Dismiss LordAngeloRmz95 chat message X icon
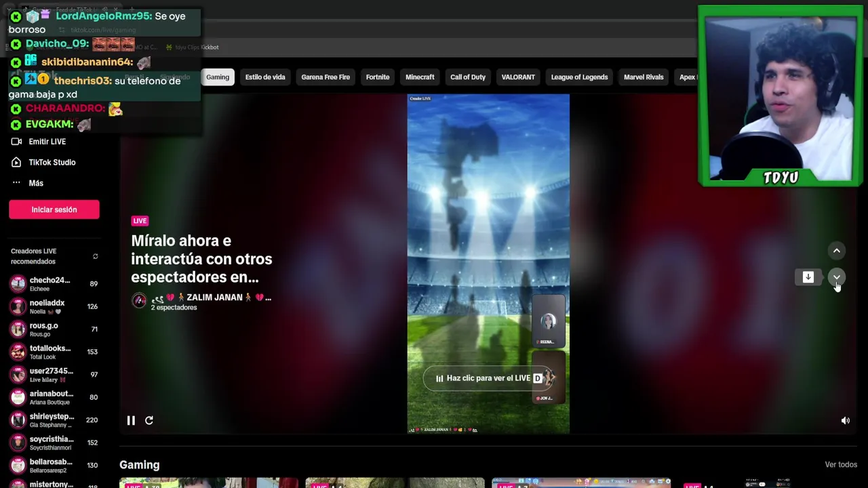Image resolution: width=868 pixels, height=488 pixels. point(16,17)
